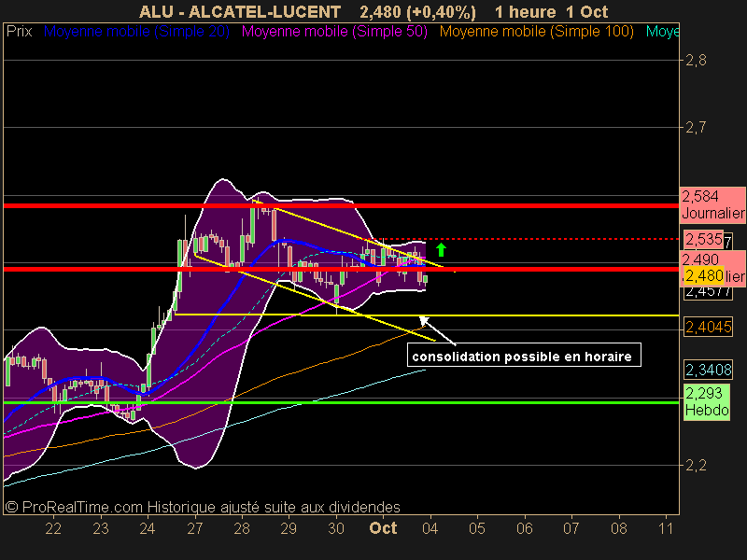Click the green '2,293 Hebdo' support label
This screenshot has width=747, height=560.
pyautogui.click(x=707, y=401)
